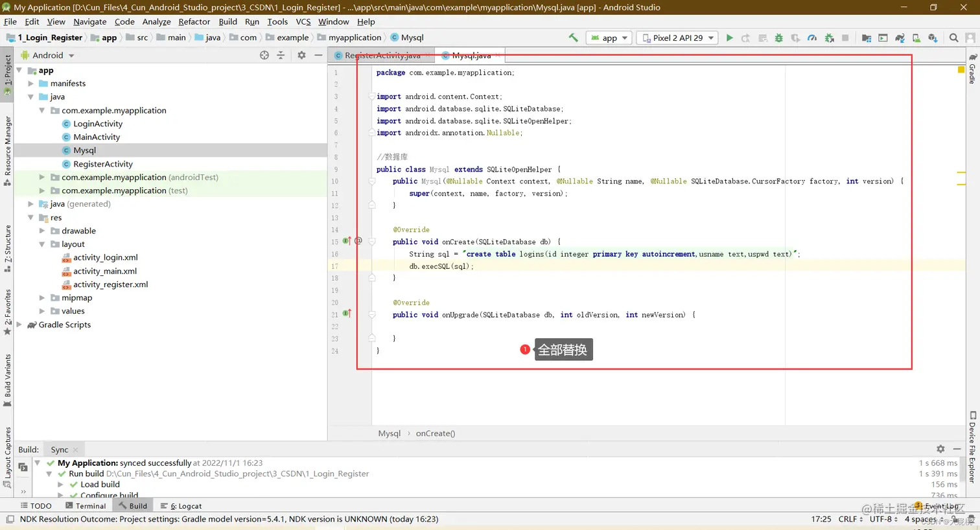Open the Refactor menu
The width and height of the screenshot is (980, 530).
[x=194, y=21]
